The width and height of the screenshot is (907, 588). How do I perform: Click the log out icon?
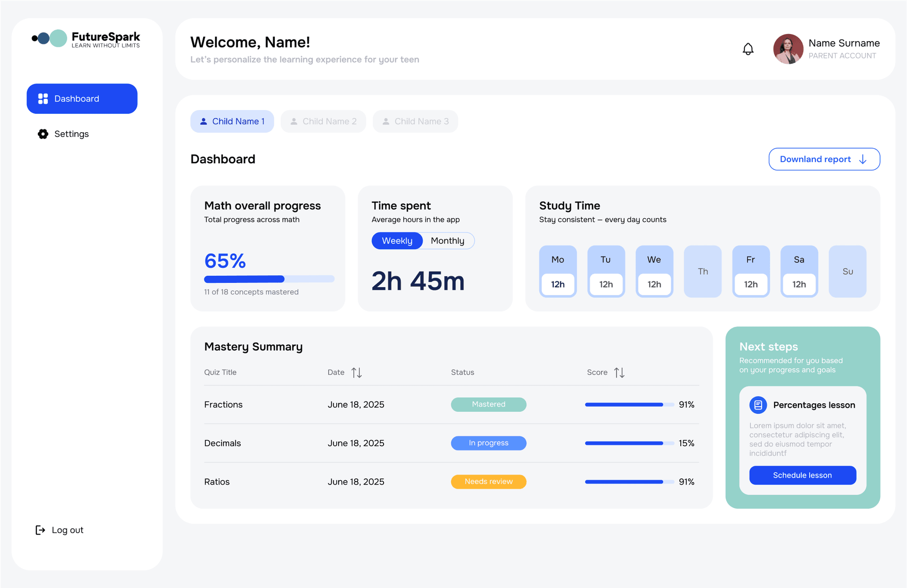coord(40,529)
